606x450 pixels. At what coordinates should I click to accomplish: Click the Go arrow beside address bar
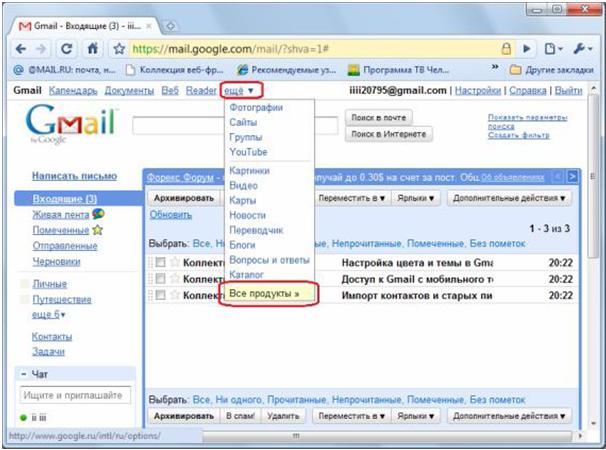tap(526, 49)
